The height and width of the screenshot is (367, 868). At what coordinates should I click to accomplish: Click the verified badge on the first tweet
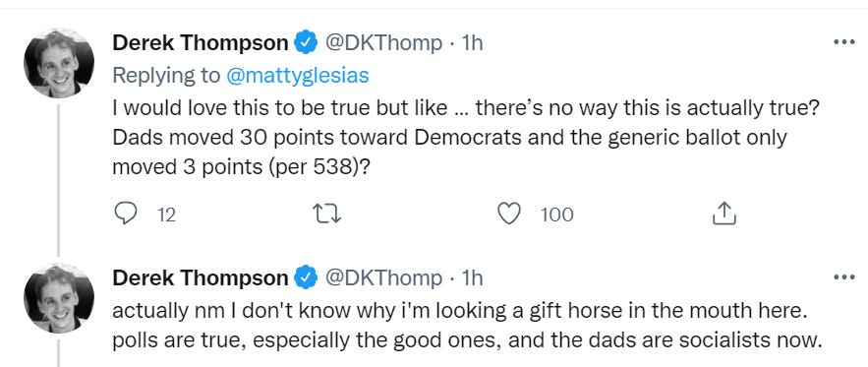[305, 42]
